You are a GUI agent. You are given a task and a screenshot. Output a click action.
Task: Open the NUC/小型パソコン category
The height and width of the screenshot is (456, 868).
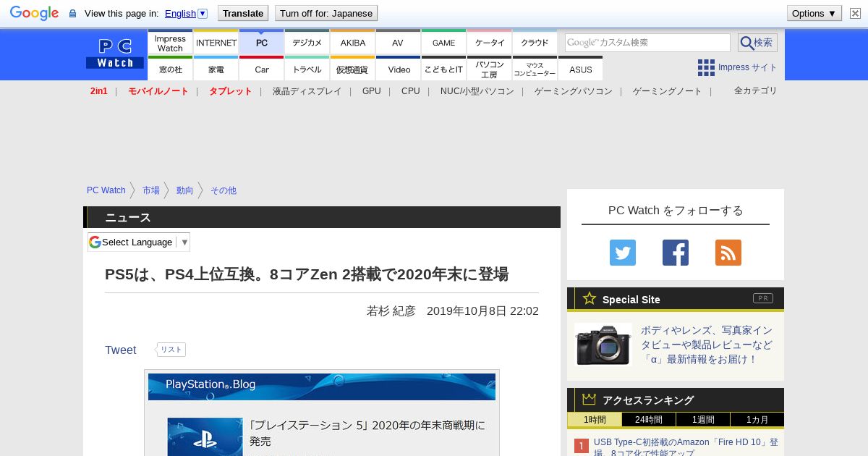pos(477,91)
